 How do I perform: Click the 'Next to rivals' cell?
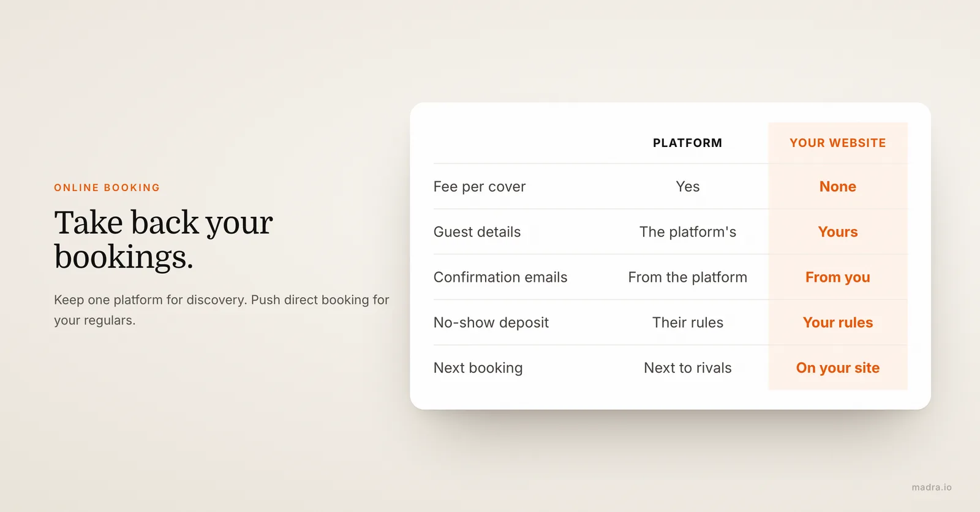688,368
